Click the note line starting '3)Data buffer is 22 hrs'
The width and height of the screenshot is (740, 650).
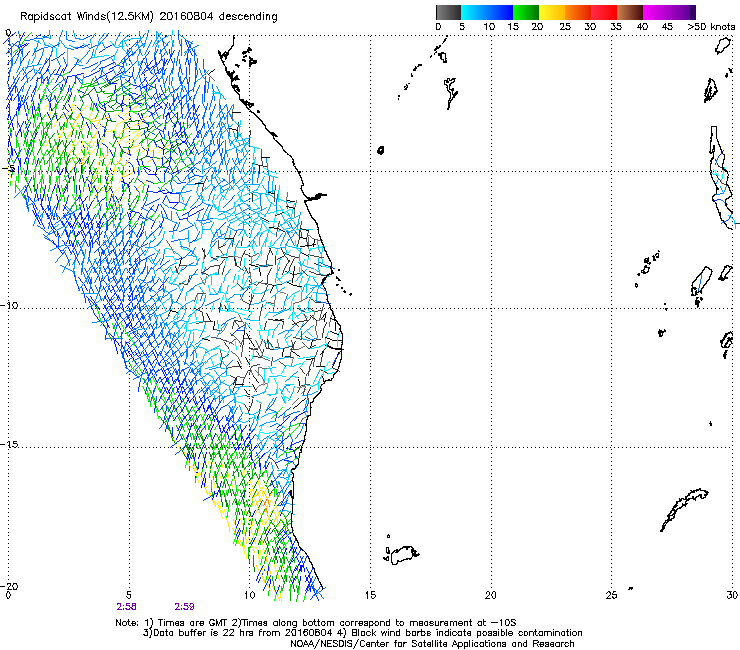tap(362, 633)
